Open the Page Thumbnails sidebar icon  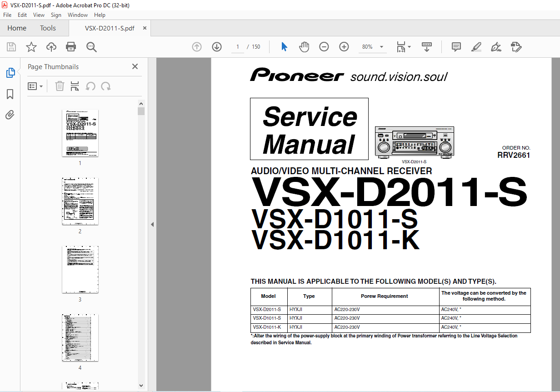pyautogui.click(x=10, y=73)
